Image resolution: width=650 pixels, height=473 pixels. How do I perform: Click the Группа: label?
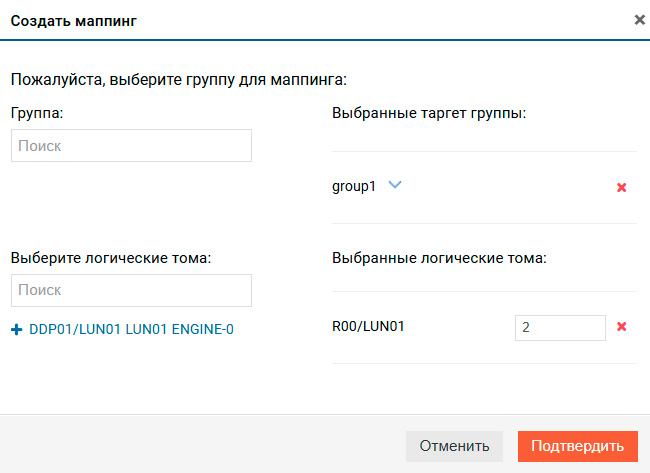pyautogui.click(x=37, y=113)
